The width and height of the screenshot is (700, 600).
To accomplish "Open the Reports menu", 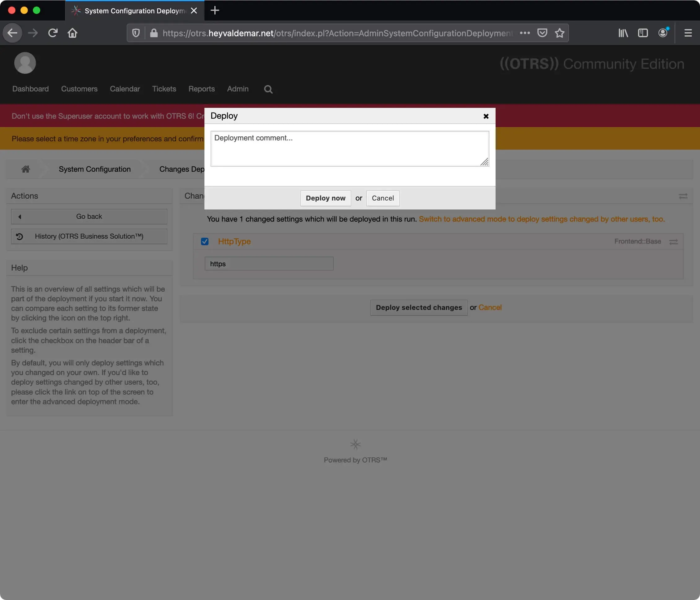I will pyautogui.click(x=201, y=89).
